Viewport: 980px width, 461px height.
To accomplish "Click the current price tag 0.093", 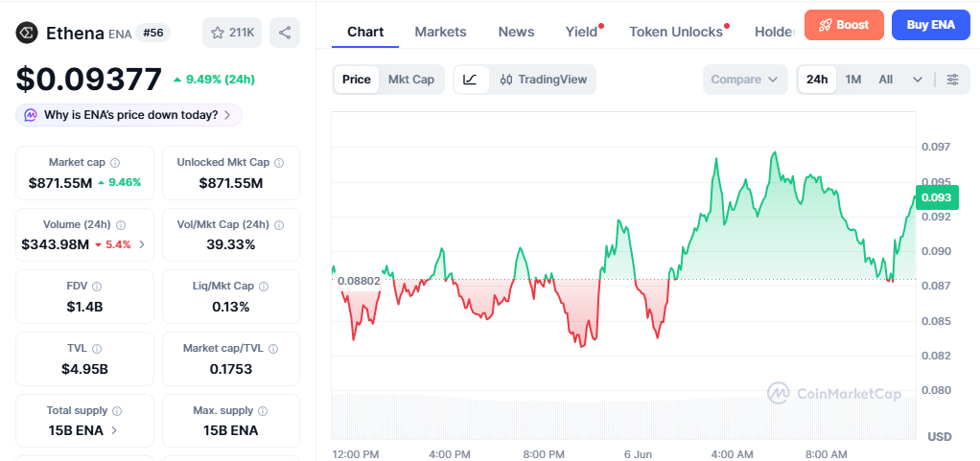I will 937,198.
